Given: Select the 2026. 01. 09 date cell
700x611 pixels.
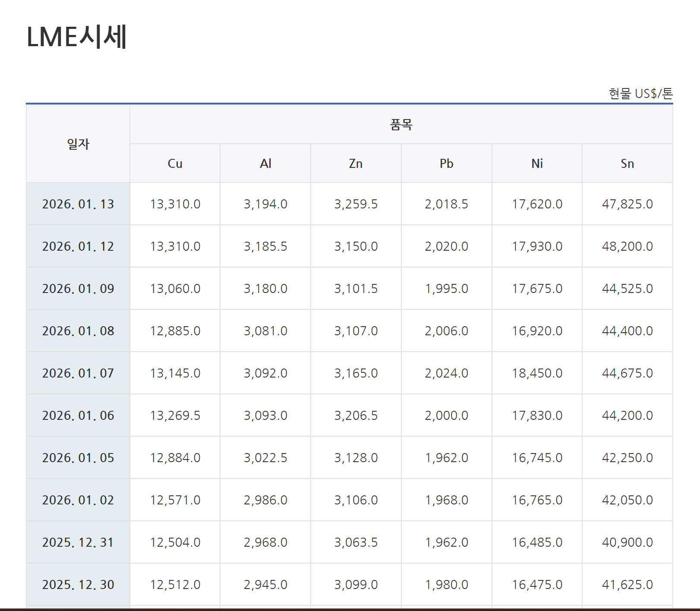Looking at the screenshot, I should [78, 289].
